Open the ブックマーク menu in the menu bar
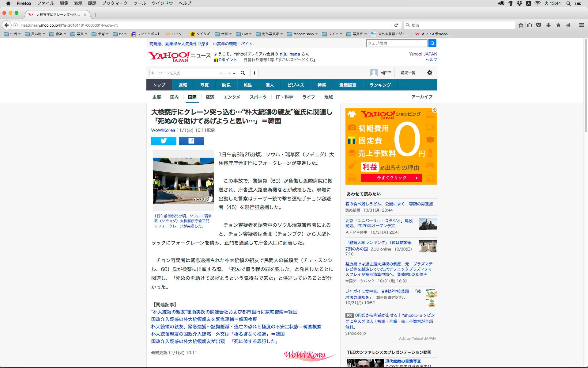 pos(115,3)
